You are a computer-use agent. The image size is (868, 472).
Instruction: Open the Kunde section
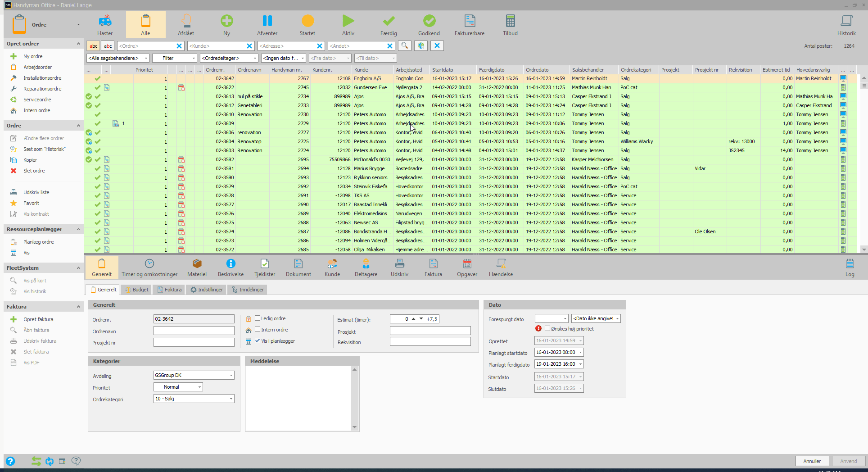point(332,268)
